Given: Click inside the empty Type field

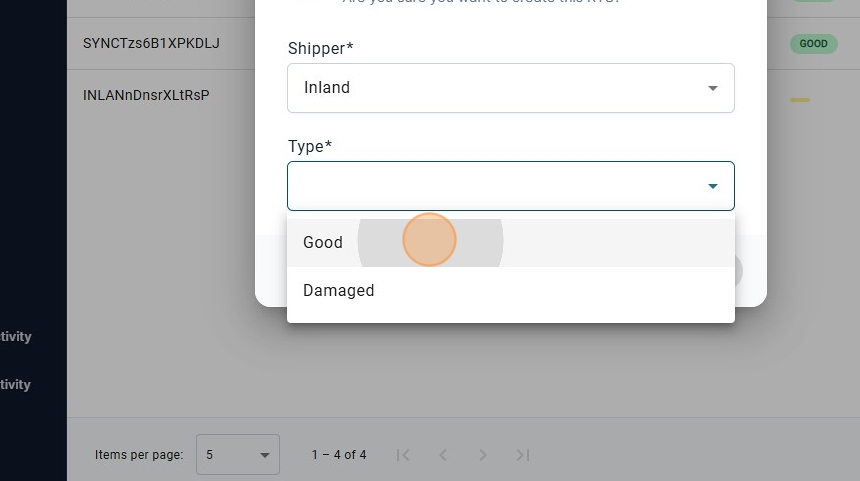Looking at the screenshot, I should click(490, 186).
